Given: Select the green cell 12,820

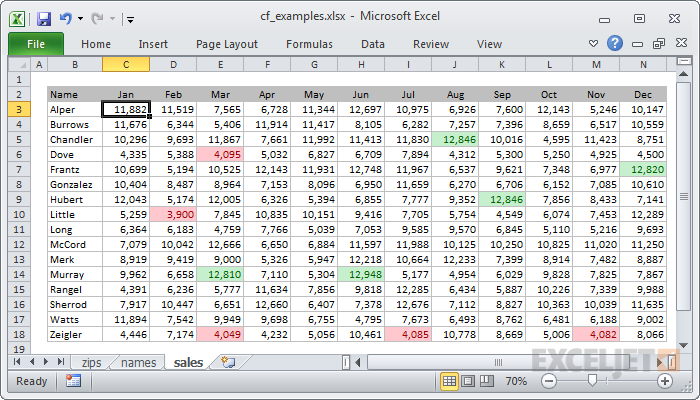Looking at the screenshot, I should (643, 170).
